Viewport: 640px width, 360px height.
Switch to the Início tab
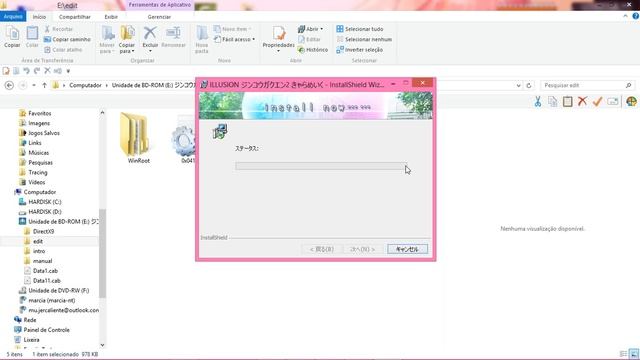[39, 17]
